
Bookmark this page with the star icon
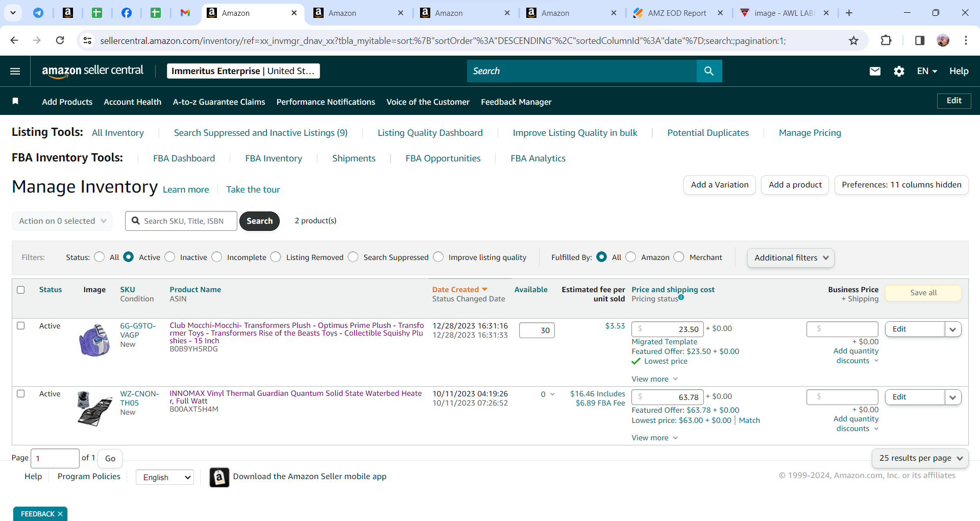pyautogui.click(x=853, y=40)
